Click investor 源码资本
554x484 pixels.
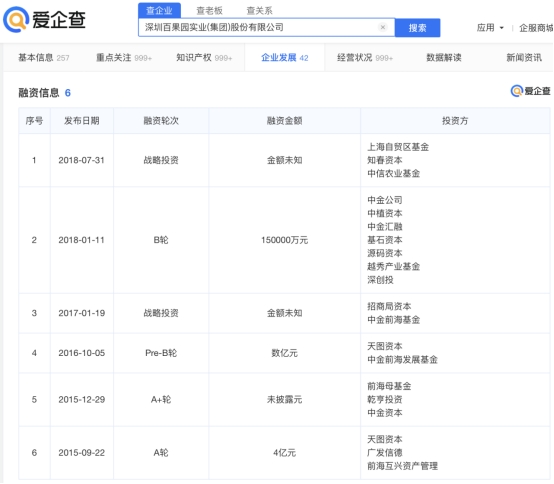click(385, 253)
